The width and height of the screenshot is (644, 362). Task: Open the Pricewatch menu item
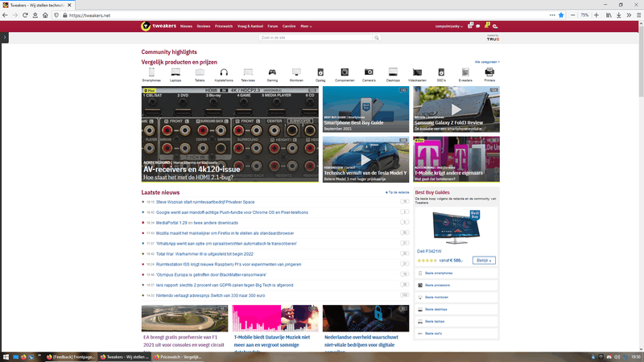click(x=224, y=27)
